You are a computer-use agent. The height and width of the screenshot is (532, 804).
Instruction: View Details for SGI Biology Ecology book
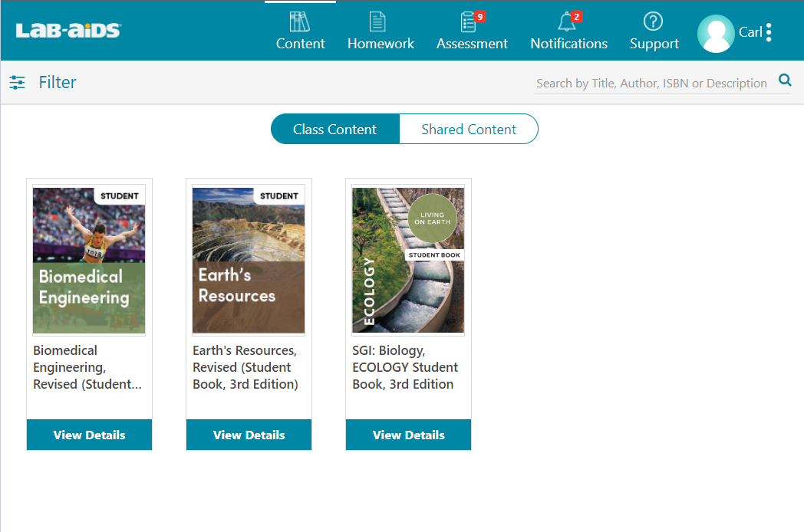pos(408,435)
